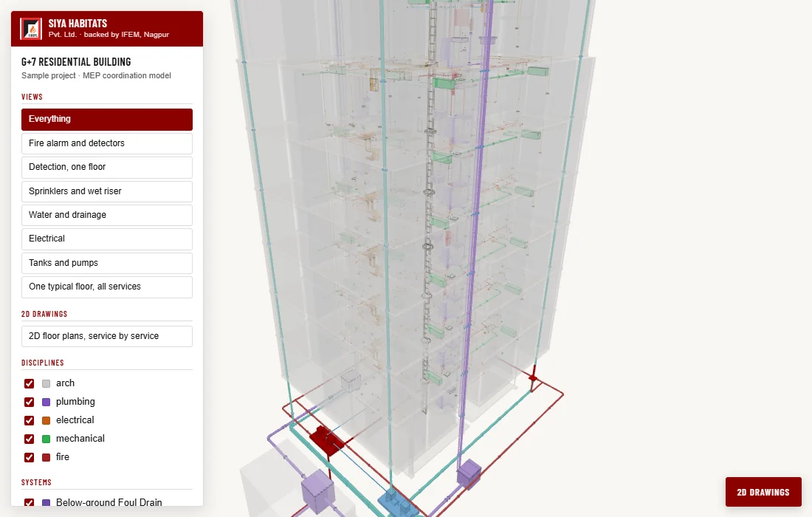
Task: Click the purple plumbing color swatch
Action: pyautogui.click(x=46, y=402)
